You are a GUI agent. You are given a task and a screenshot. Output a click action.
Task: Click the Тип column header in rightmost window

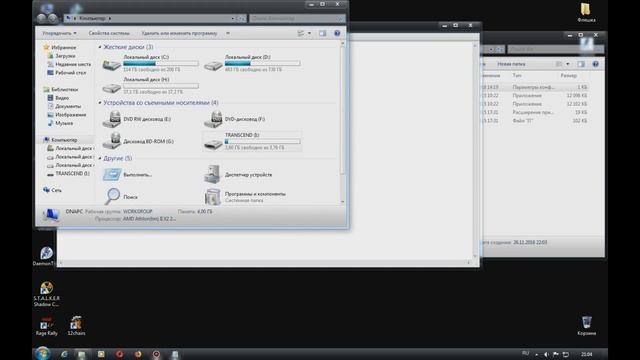[x=517, y=76]
